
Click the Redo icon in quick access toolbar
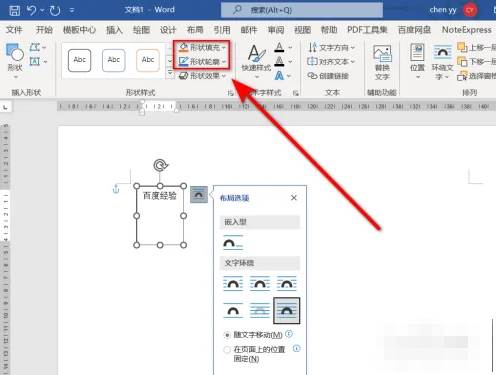pyautogui.click(x=55, y=10)
